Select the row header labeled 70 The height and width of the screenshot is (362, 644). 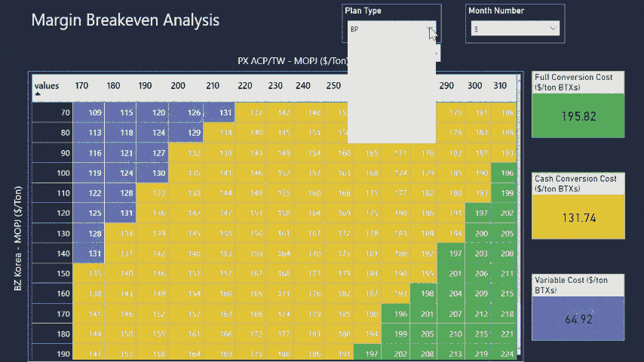tap(65, 112)
